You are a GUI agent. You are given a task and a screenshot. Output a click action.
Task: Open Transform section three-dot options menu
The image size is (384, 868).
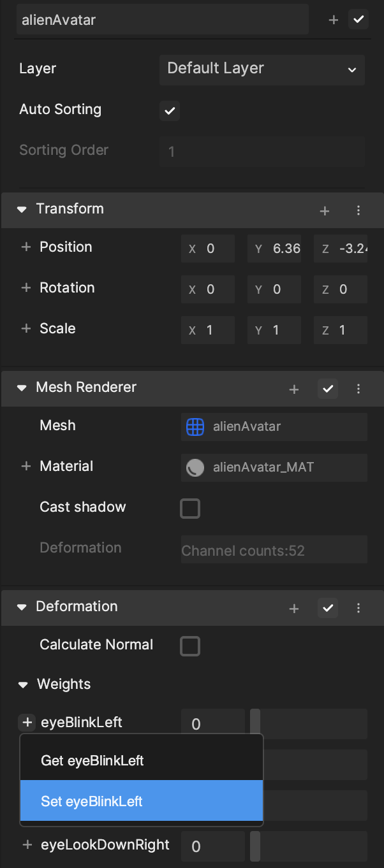(358, 210)
